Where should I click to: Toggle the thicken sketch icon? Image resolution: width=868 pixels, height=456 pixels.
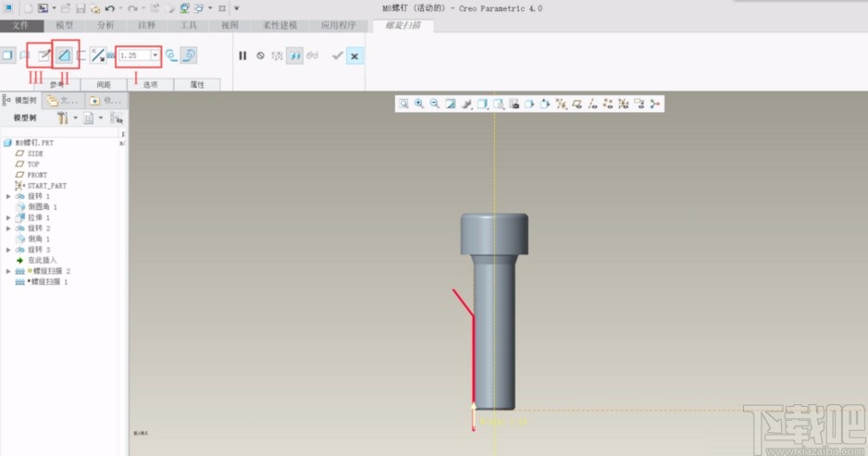pyautogui.click(x=81, y=55)
